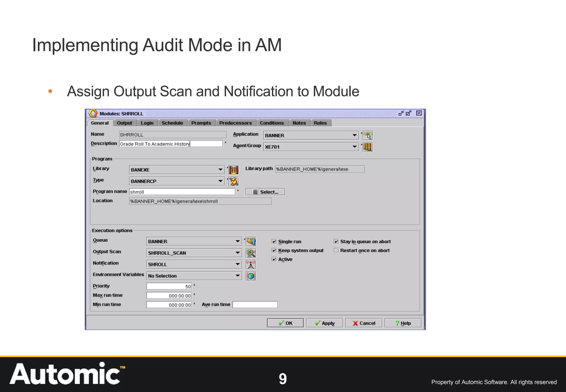This screenshot has width=566, height=392.
Task: Click the Cancel button
Action: [x=364, y=323]
